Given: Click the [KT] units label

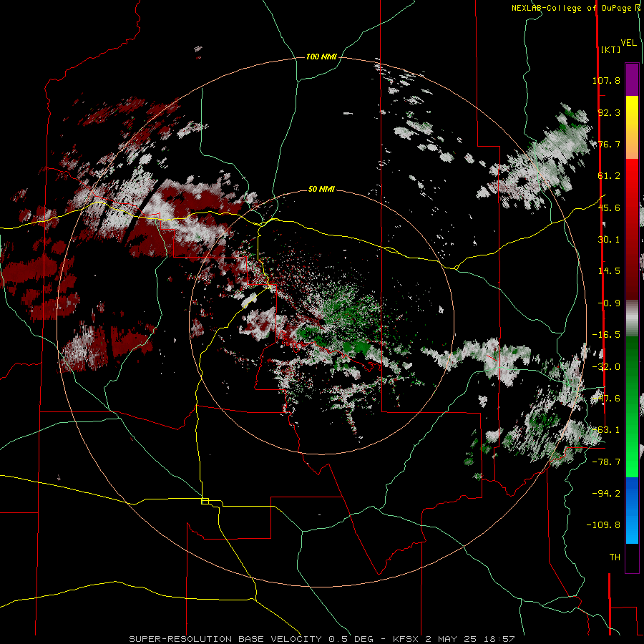Looking at the screenshot, I should coord(611,49).
